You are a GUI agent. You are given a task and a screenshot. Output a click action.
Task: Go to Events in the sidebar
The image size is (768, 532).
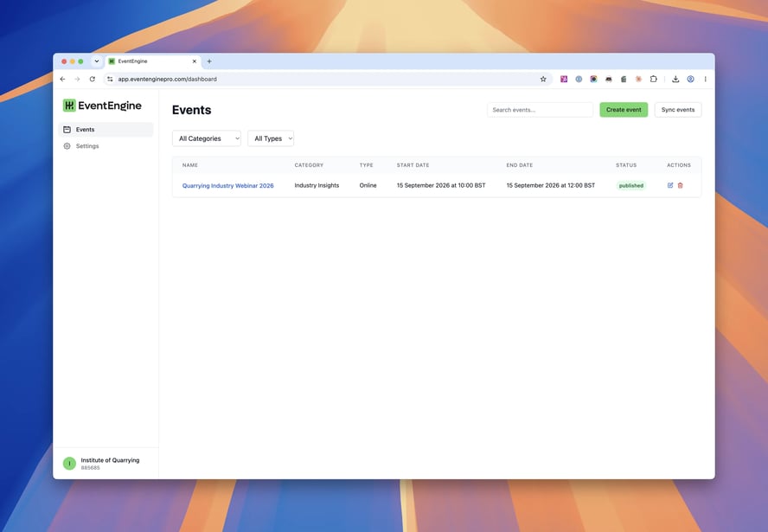(x=106, y=130)
